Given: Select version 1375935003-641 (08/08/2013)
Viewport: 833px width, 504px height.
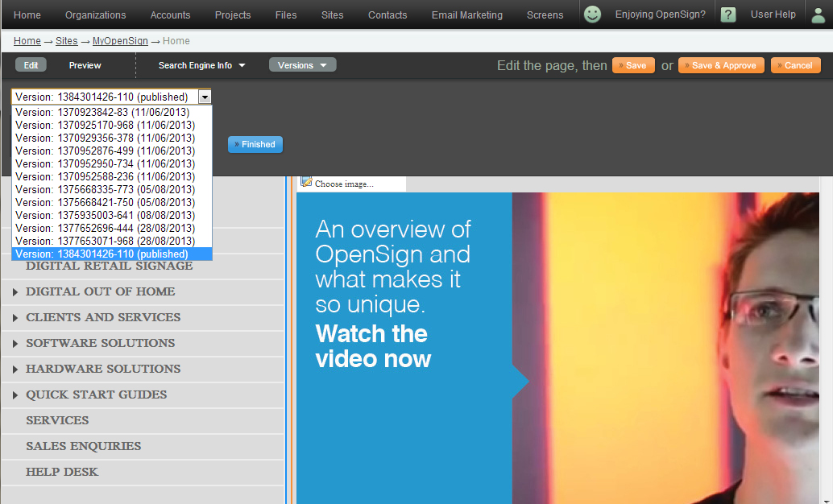Looking at the screenshot, I should (111, 215).
